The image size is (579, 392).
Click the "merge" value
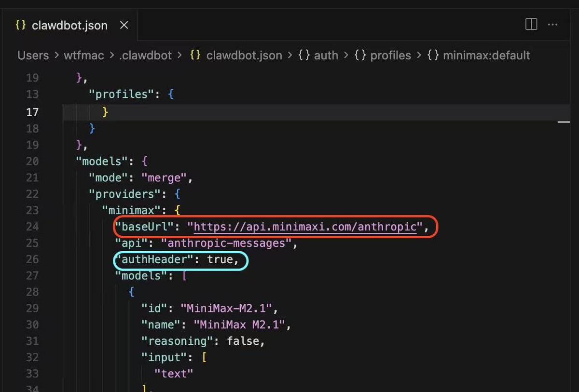(164, 178)
